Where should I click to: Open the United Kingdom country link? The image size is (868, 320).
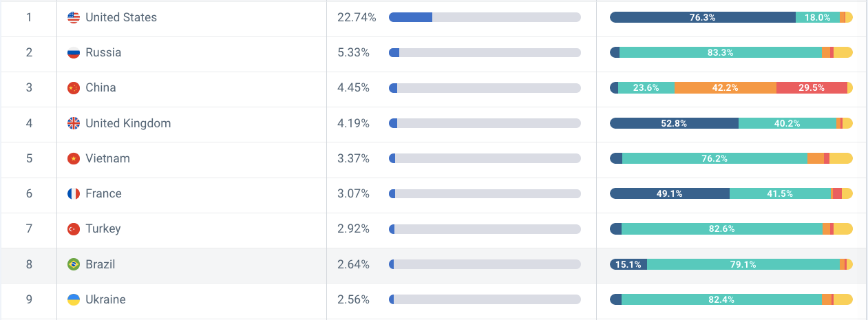[x=128, y=123]
